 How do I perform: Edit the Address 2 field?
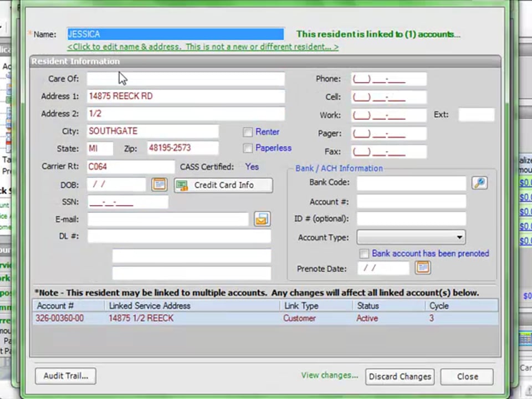186,114
